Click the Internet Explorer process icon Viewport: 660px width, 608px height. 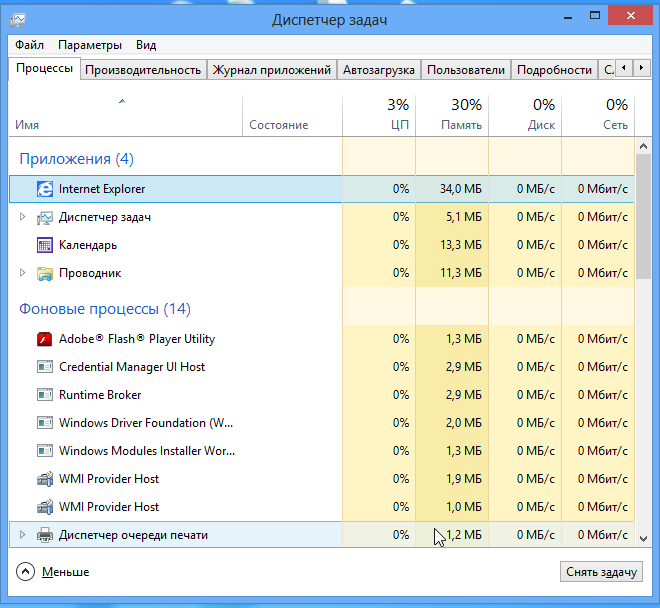tap(45, 189)
